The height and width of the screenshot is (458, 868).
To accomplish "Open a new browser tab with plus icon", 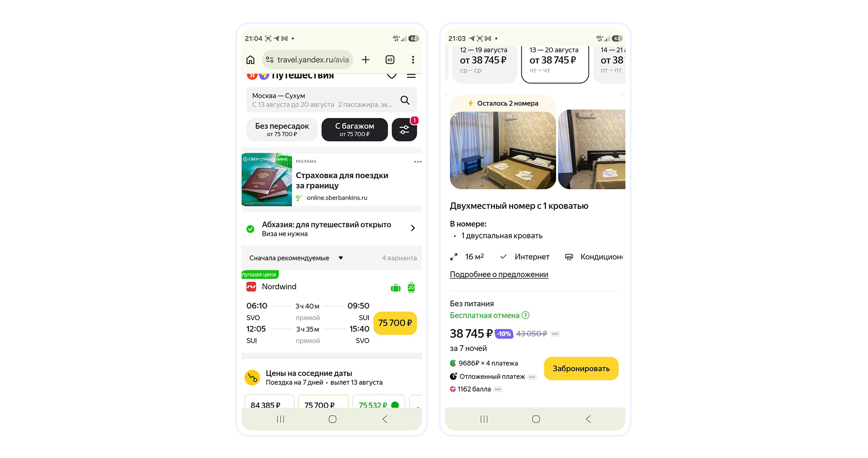I will click(366, 60).
